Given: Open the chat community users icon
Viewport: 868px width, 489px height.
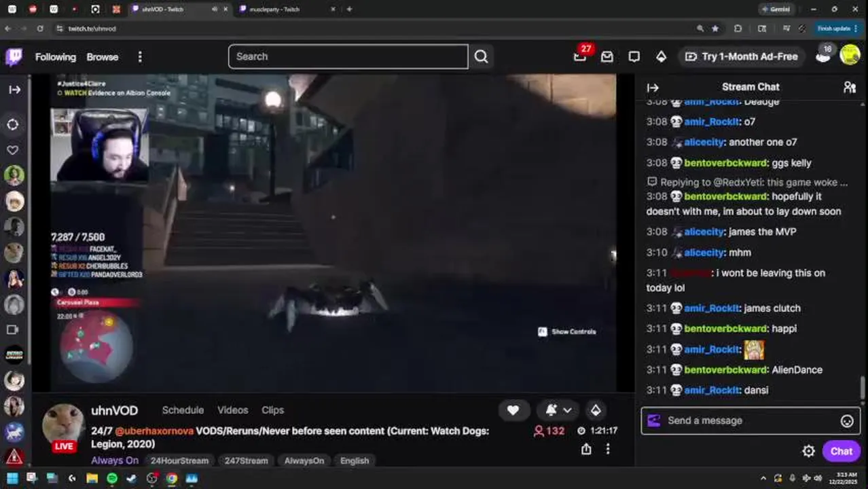Looking at the screenshot, I should pyautogui.click(x=850, y=87).
